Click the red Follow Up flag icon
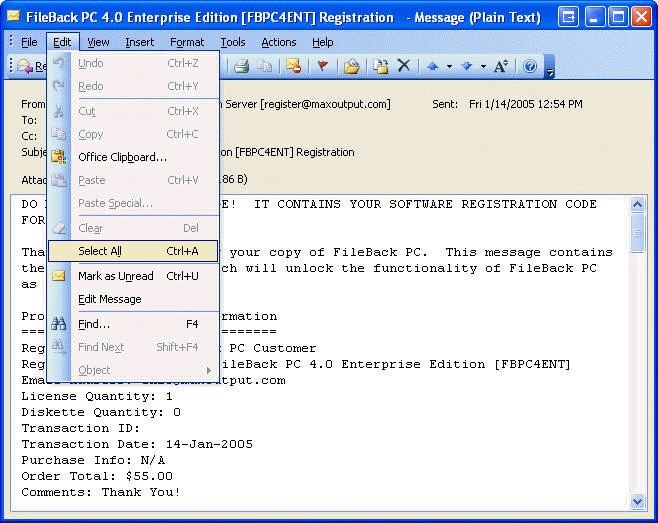Screen dimensions: 658x523 [323, 66]
